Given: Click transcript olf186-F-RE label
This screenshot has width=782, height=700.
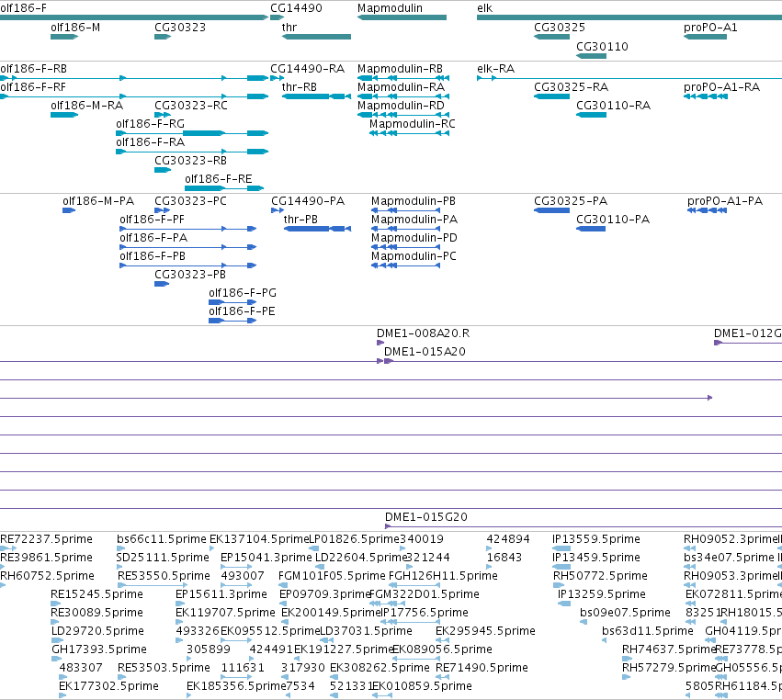Looking at the screenshot, I should [x=219, y=179].
